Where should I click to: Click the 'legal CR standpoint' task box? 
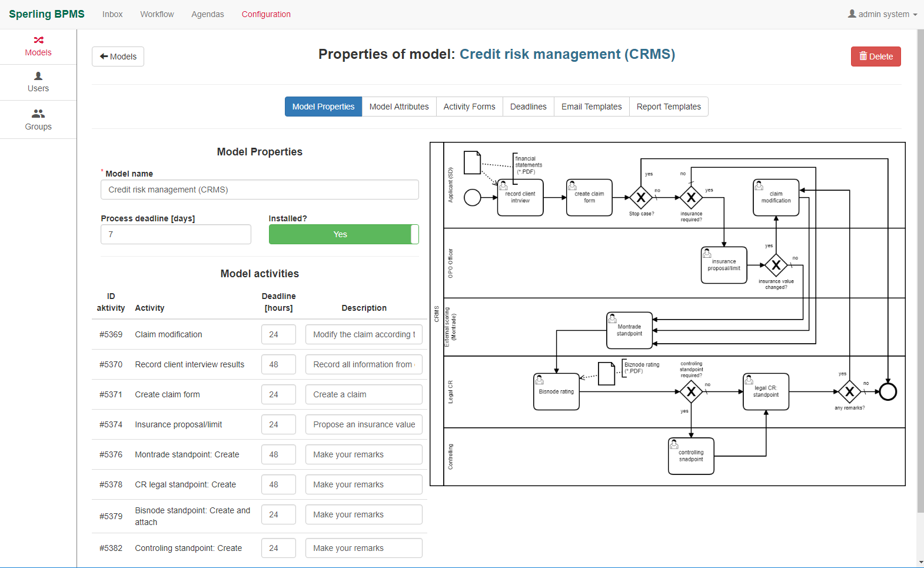coord(766,391)
